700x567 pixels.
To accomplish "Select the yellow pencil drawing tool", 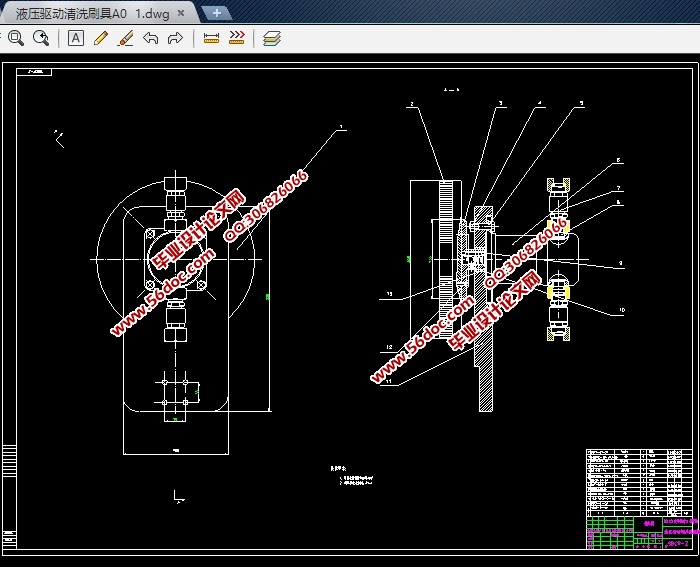I will pyautogui.click(x=100, y=38).
